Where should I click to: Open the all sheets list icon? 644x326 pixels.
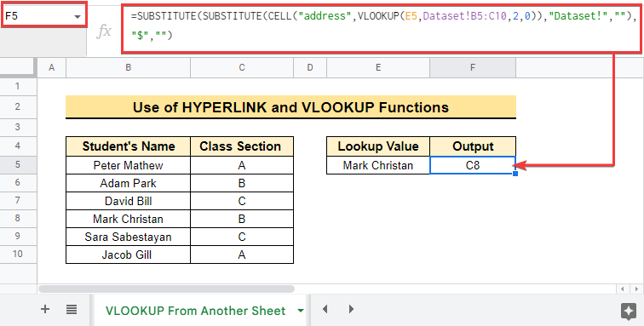(72, 310)
